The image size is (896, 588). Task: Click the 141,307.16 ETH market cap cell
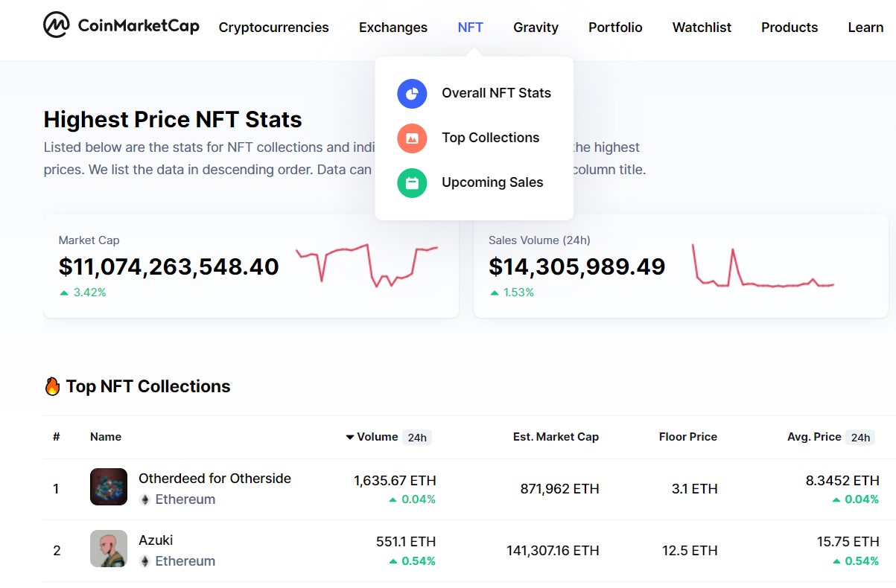[553, 551]
